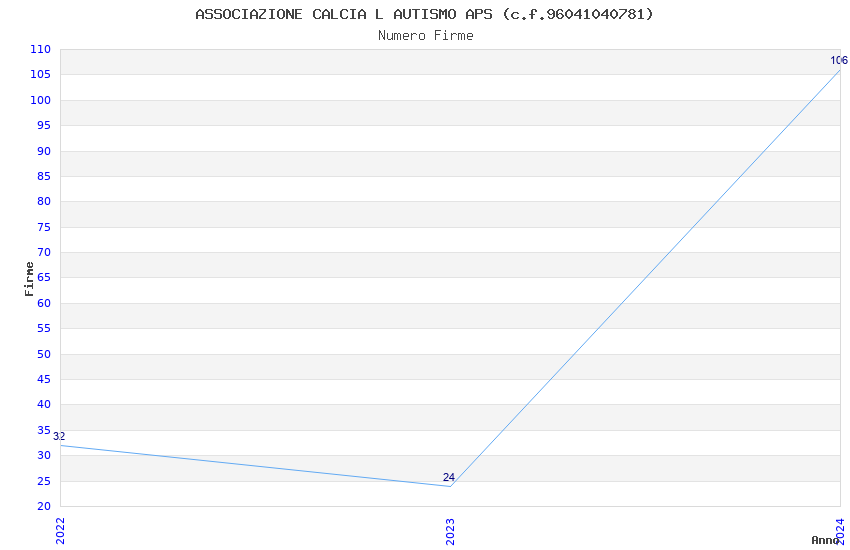Click the y-axis value 40
Screen dimensions: 850x550
coord(44,405)
